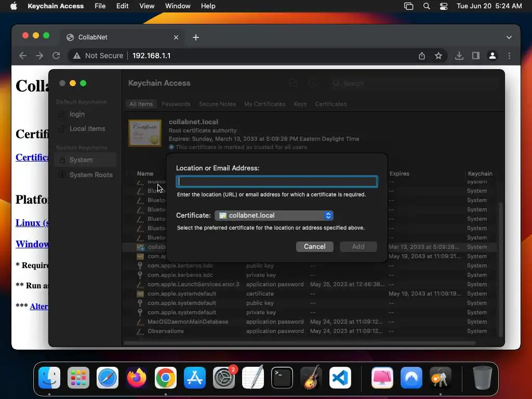Switch to the Passwords tab
Viewport: 532px width, 399px height.
(x=176, y=104)
